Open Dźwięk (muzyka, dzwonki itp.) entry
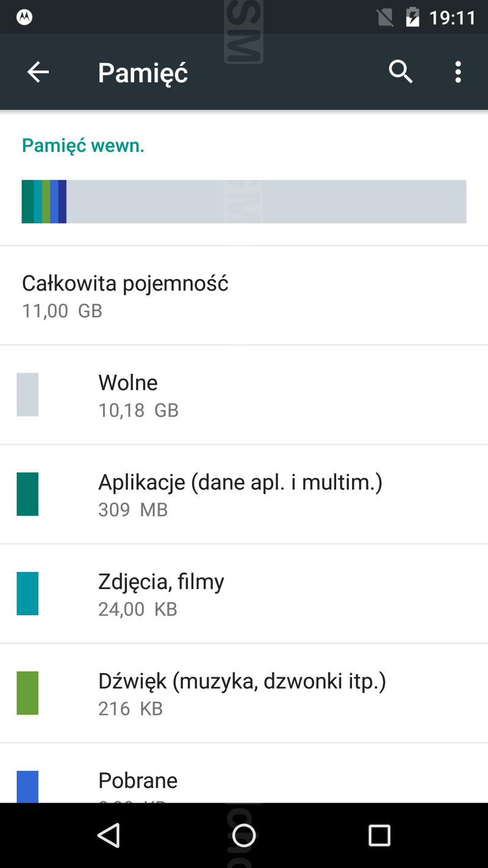488x868 pixels. 242,693
